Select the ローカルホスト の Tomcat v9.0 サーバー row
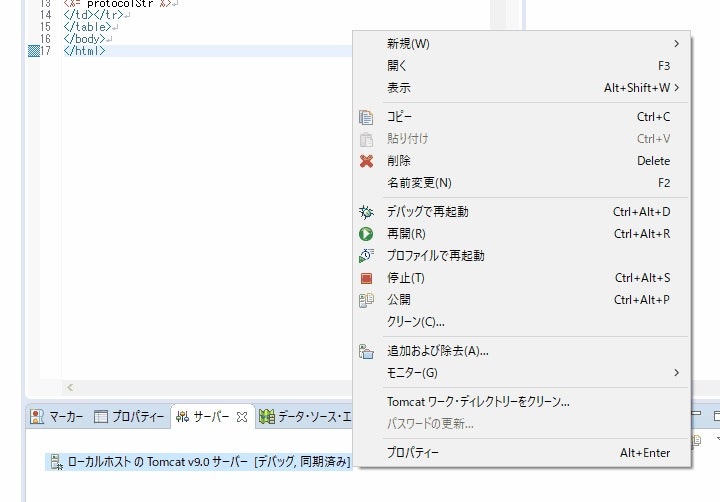The height and width of the screenshot is (502, 720). tap(198, 462)
